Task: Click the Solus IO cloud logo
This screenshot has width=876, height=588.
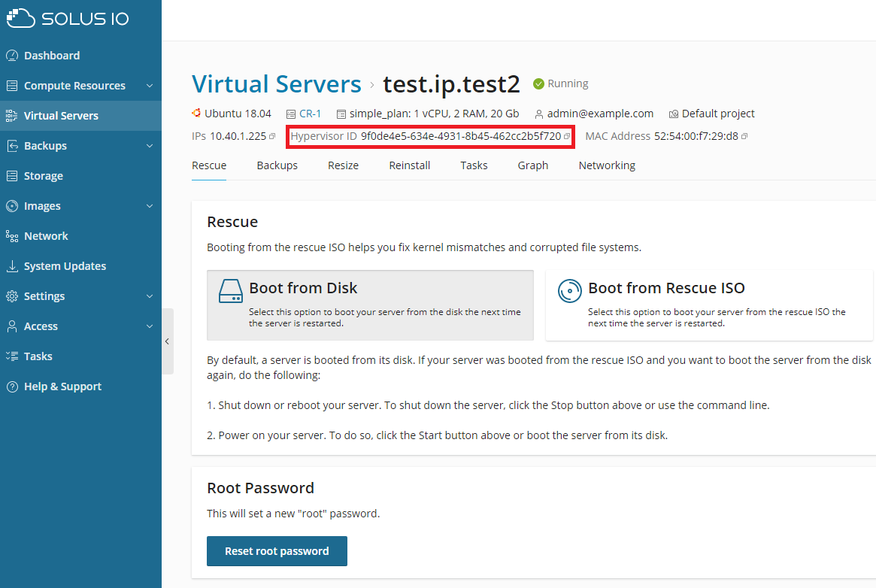Action: click(x=21, y=19)
